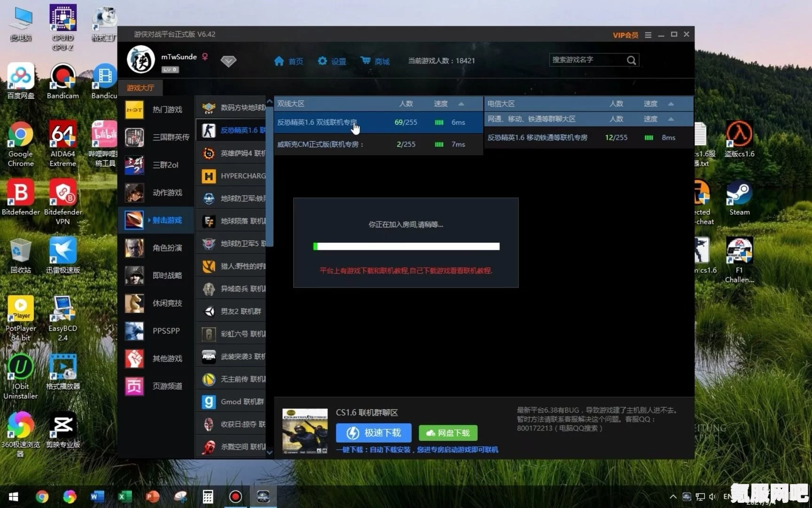
Task: Select 男友2 联机群 game entry
Action: pyautogui.click(x=231, y=311)
